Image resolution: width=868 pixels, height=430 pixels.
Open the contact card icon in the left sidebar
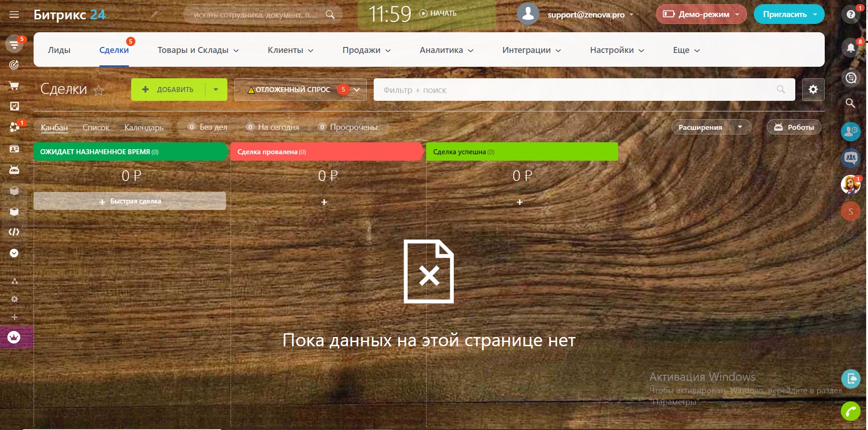(x=14, y=149)
